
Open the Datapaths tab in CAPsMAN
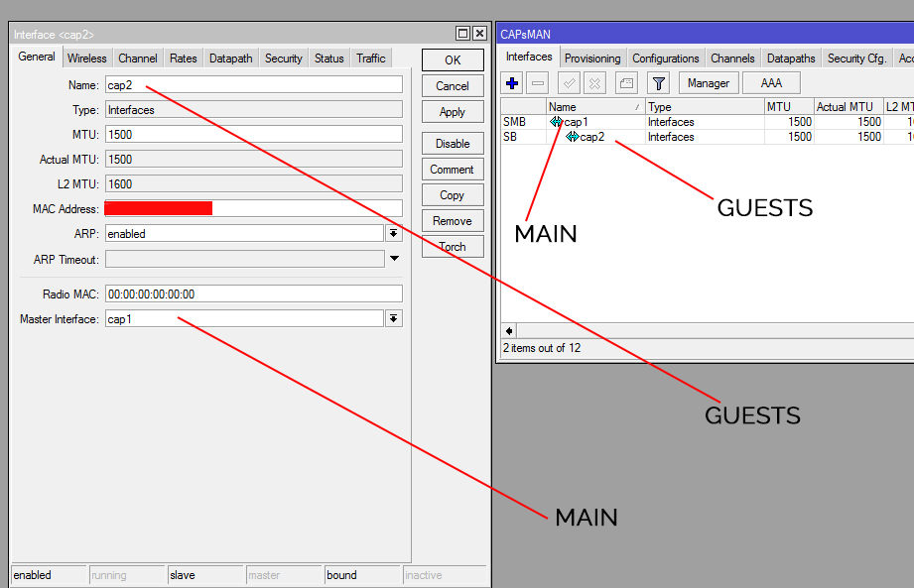click(791, 59)
